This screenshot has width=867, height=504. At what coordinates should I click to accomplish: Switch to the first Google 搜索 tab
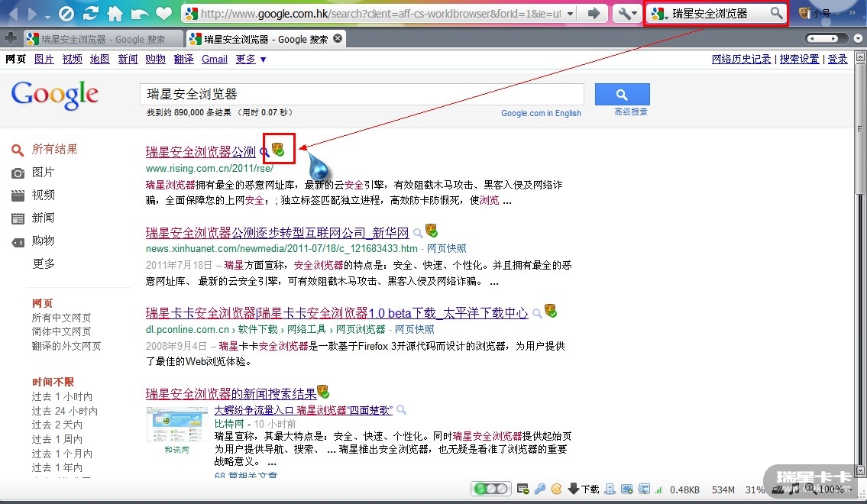click(x=103, y=39)
